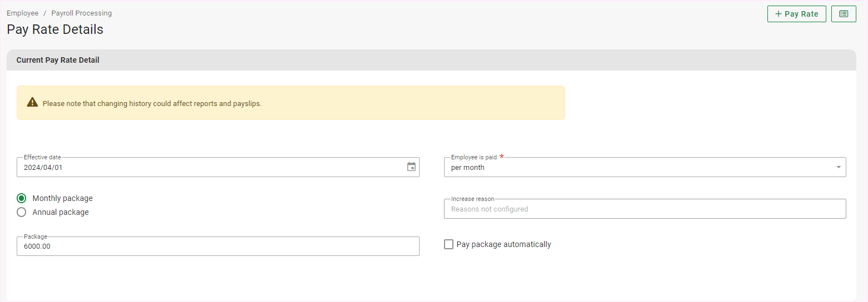Click the pay rate history list icon
The width and height of the screenshot is (868, 302).
(x=844, y=14)
